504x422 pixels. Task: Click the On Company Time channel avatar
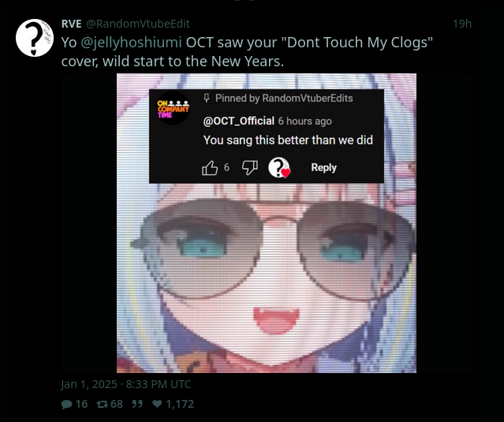174,108
